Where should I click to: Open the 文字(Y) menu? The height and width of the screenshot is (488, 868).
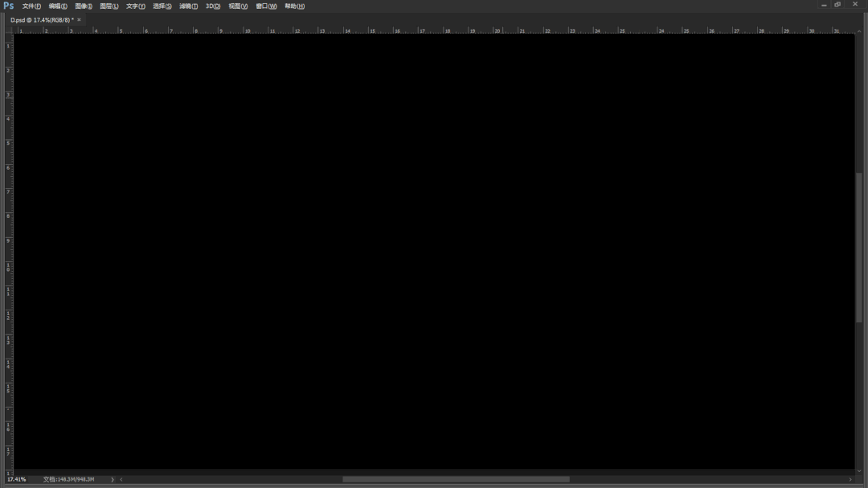click(136, 6)
